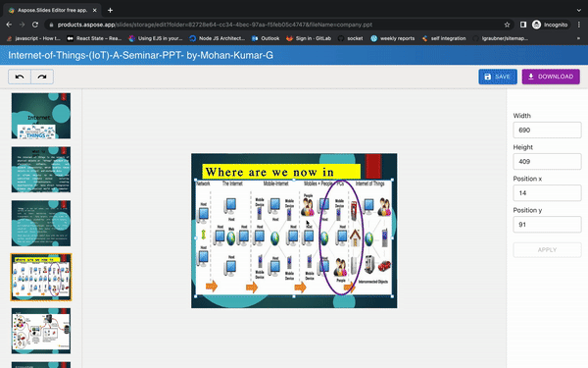Select the red ribbon shape on the slide
The height and width of the screenshot is (368, 588).
click(x=373, y=166)
